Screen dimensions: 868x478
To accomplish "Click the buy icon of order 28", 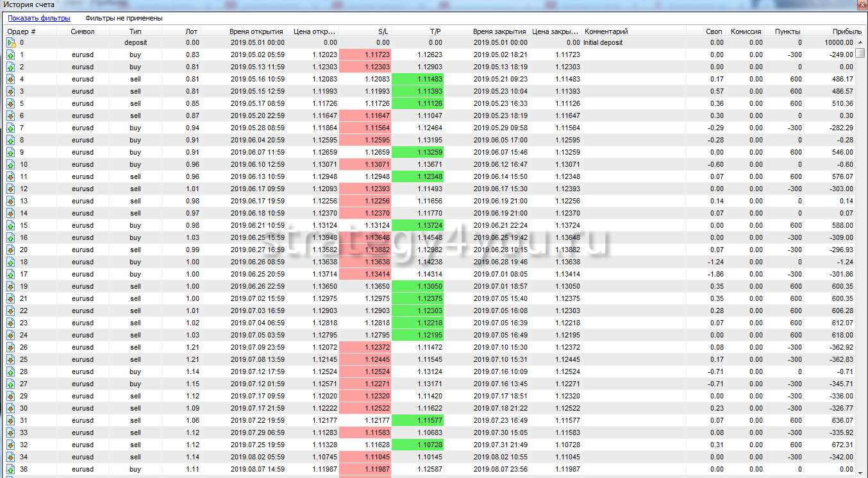I will tap(11, 372).
